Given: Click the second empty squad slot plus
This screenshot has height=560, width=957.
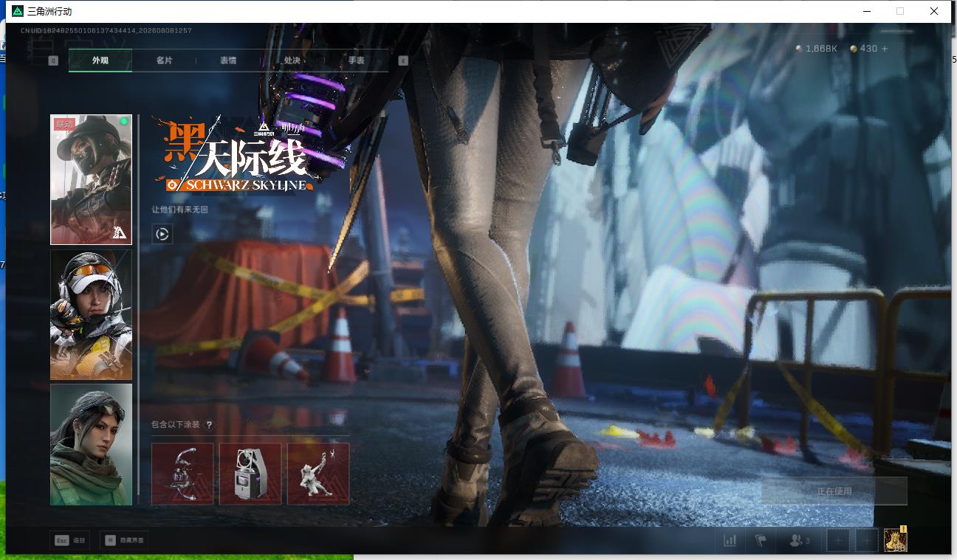Looking at the screenshot, I should click(x=866, y=541).
